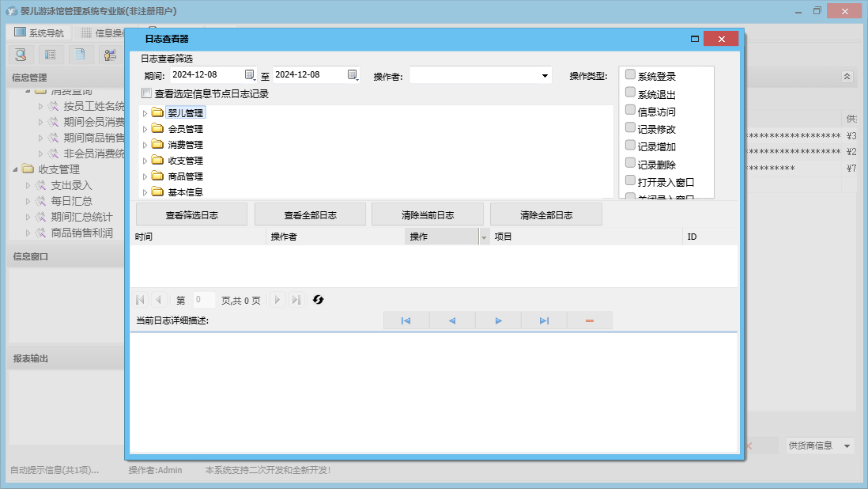Switch to the 信息操作 tab
This screenshot has height=489, width=868.
pos(103,32)
